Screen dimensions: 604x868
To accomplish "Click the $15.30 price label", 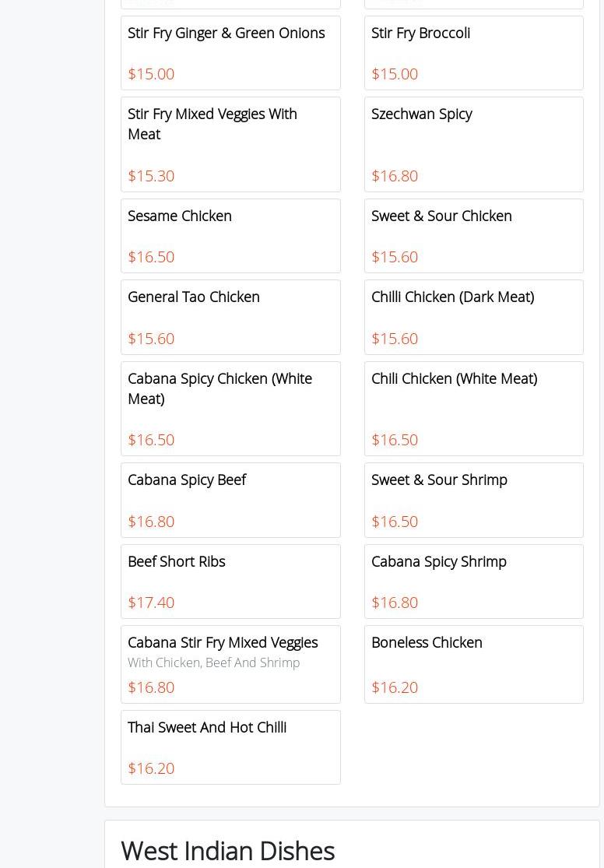I will tap(151, 176).
